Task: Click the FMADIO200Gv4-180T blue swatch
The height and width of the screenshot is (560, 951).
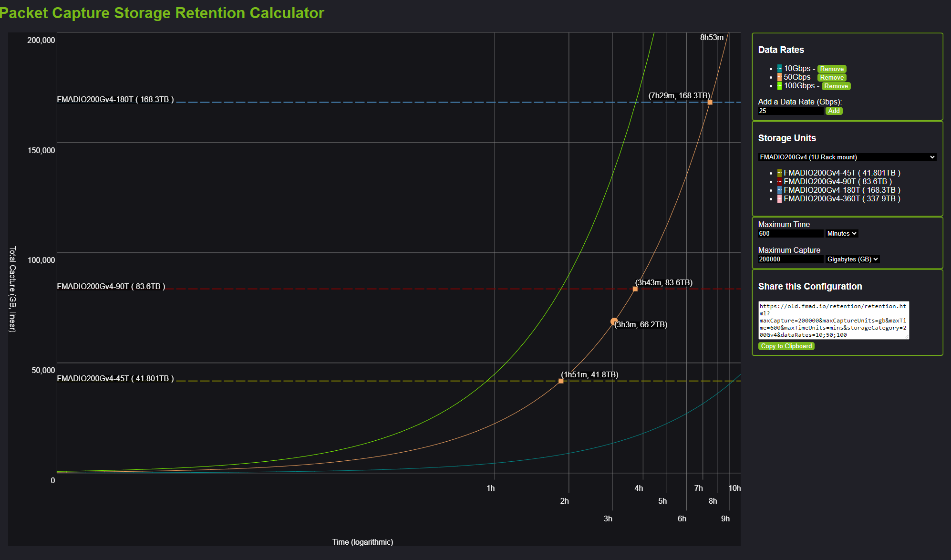Action: 779,190
